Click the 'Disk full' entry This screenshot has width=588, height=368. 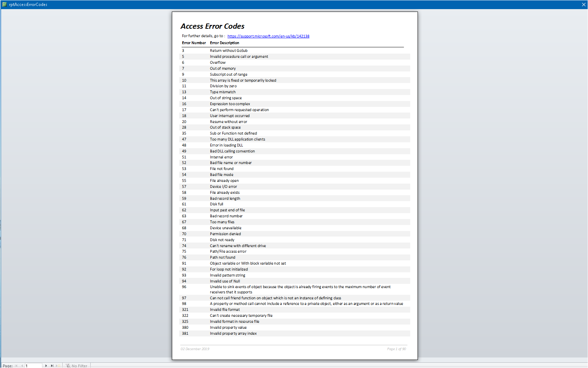[x=217, y=204]
